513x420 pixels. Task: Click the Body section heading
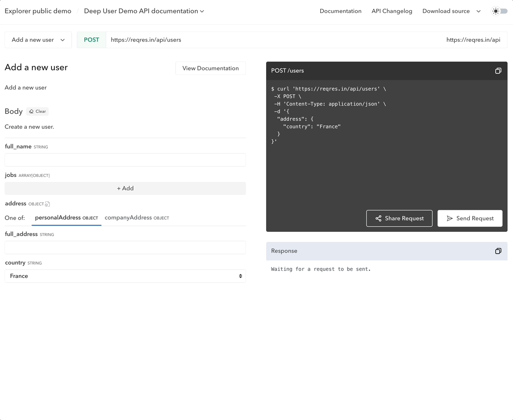coord(14,111)
